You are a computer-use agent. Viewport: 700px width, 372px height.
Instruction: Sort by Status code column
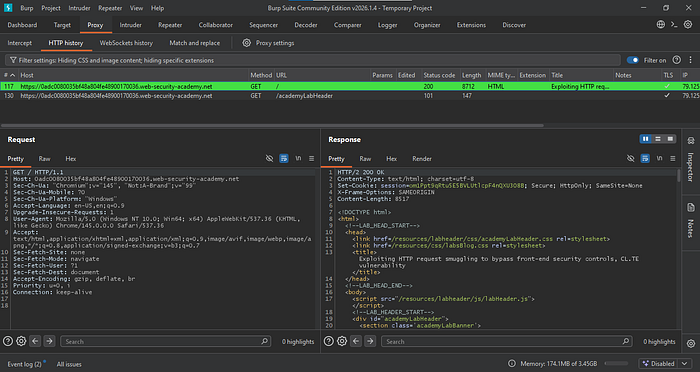click(440, 75)
